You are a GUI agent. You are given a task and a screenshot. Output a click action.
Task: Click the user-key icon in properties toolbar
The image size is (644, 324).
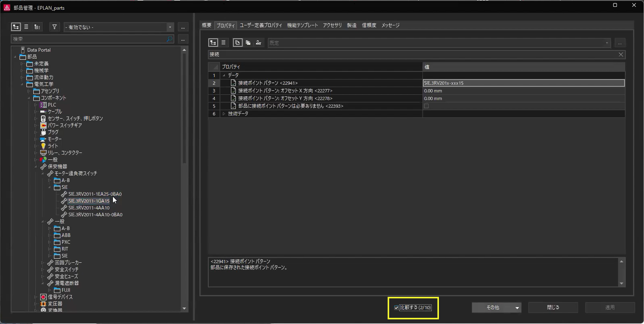258,43
